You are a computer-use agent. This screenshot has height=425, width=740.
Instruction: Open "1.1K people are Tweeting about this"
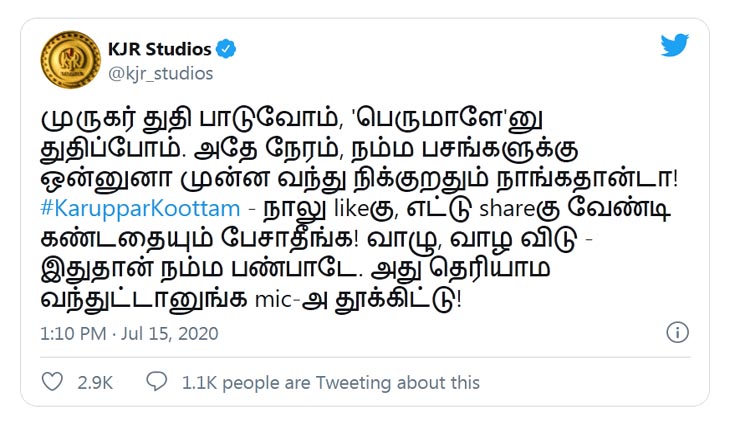330,382
